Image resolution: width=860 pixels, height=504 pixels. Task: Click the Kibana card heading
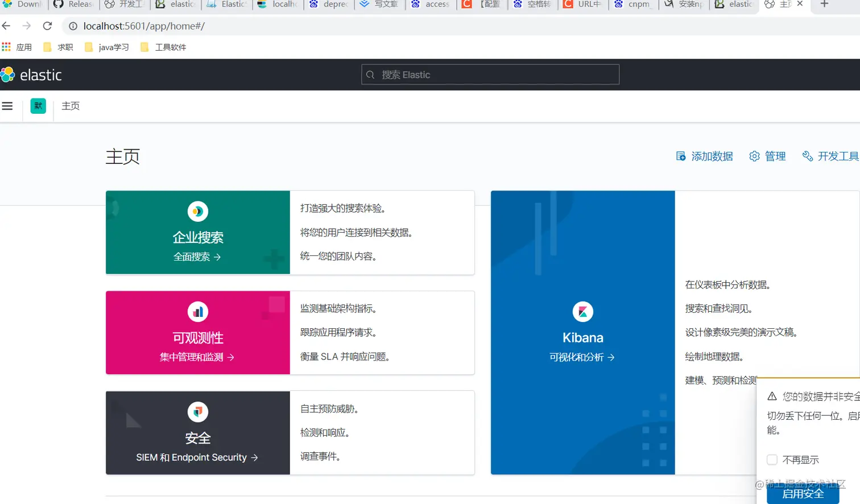click(583, 338)
